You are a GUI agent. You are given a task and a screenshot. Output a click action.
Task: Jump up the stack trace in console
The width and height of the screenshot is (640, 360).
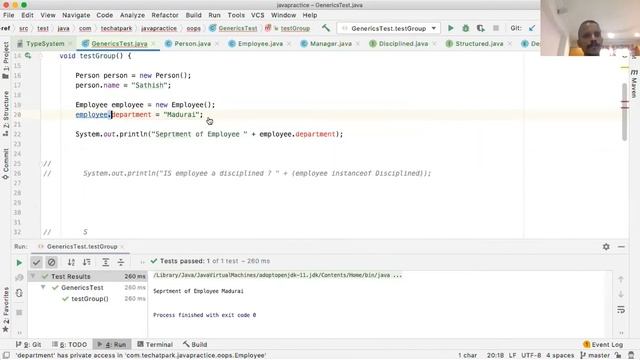(x=621, y=279)
